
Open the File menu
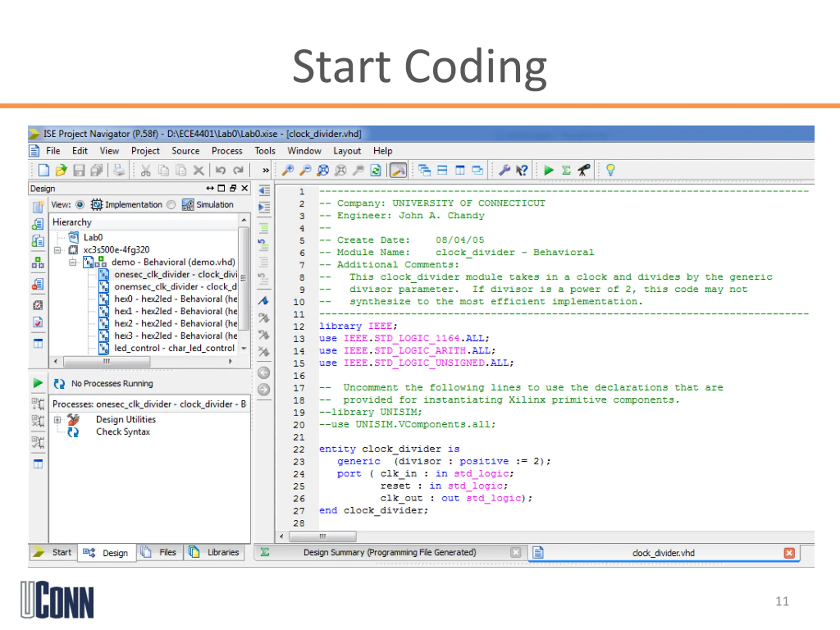tap(53, 151)
